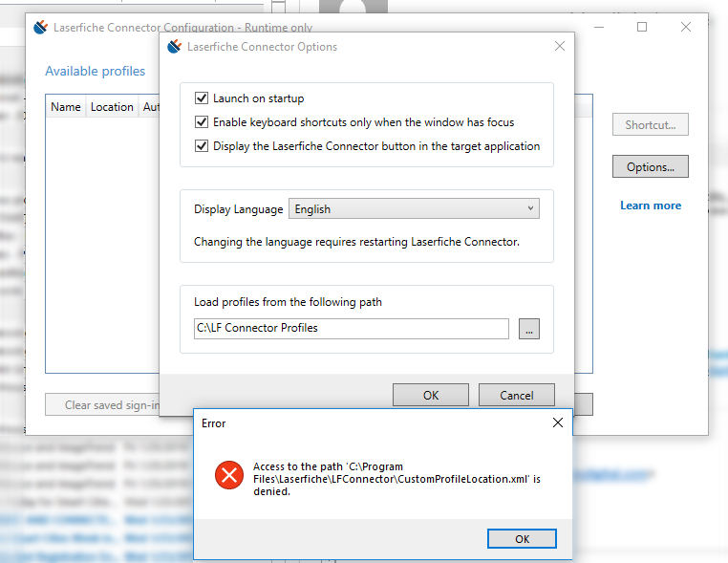
Task: Cancel the Connector Options dialog
Action: tap(516, 396)
